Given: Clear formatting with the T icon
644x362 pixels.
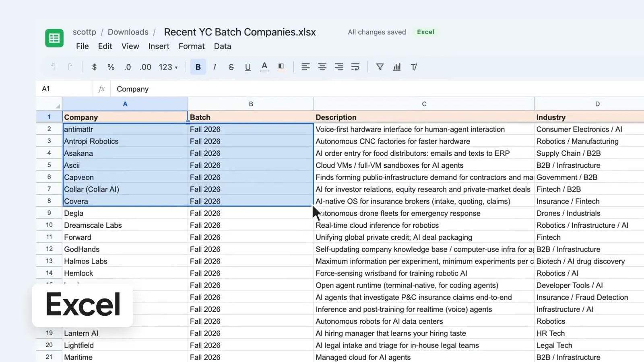Looking at the screenshot, I should 414,67.
